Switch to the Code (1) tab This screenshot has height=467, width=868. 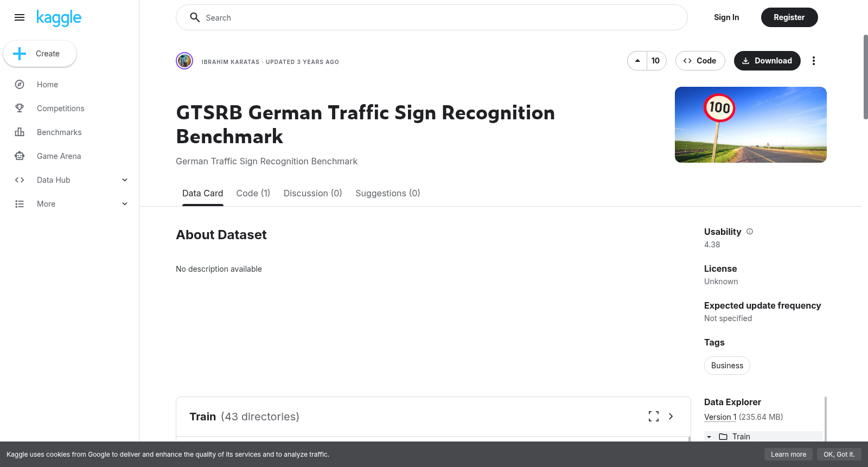[253, 193]
